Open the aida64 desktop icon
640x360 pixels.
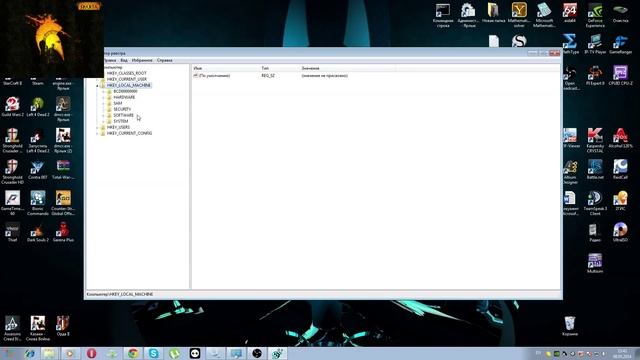point(570,13)
